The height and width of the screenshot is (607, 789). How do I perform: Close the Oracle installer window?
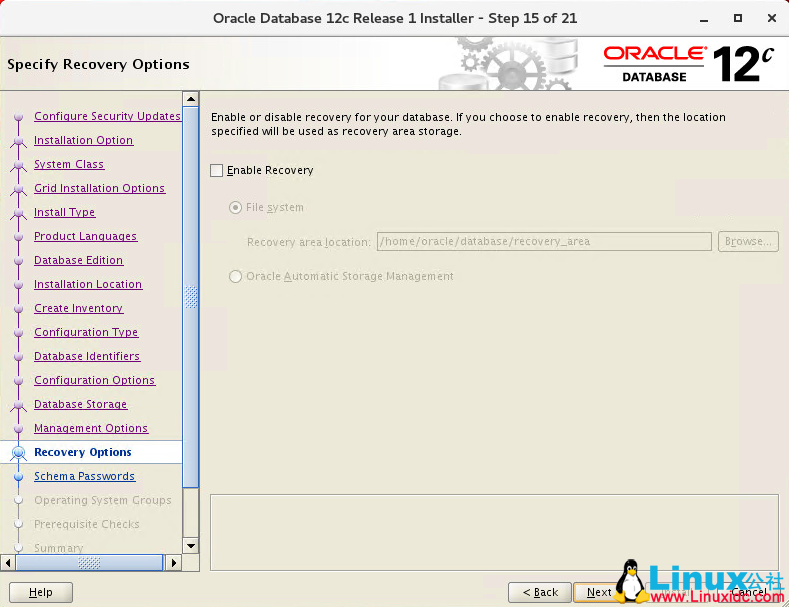[x=772, y=19]
